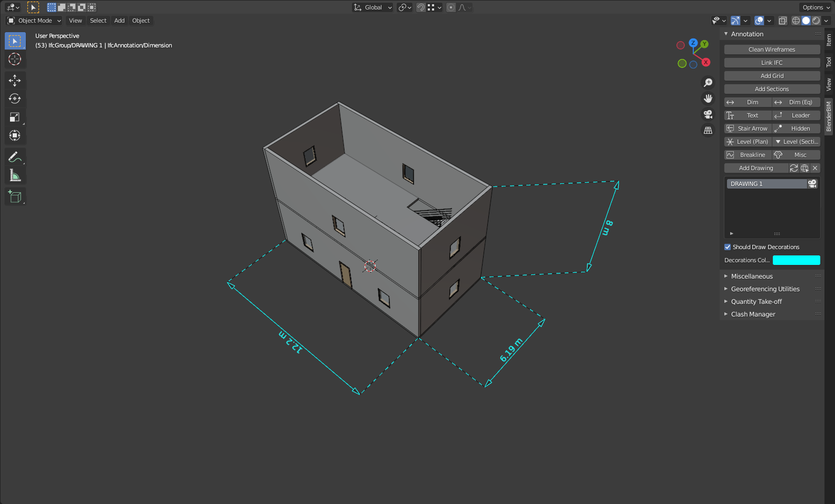Open the View menu

75,21
